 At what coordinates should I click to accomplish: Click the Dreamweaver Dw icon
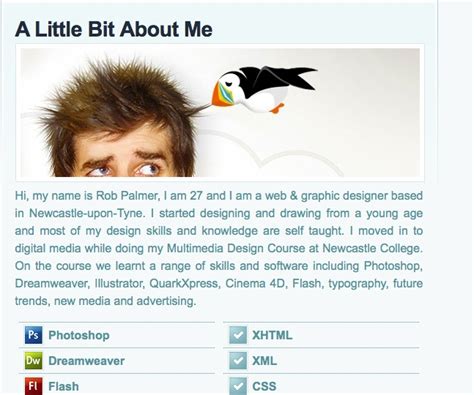click(x=33, y=361)
